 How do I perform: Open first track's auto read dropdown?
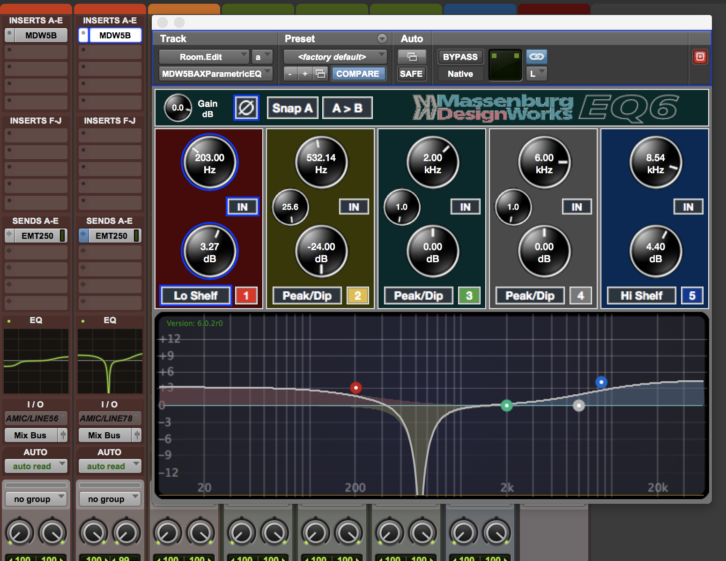tap(36, 466)
